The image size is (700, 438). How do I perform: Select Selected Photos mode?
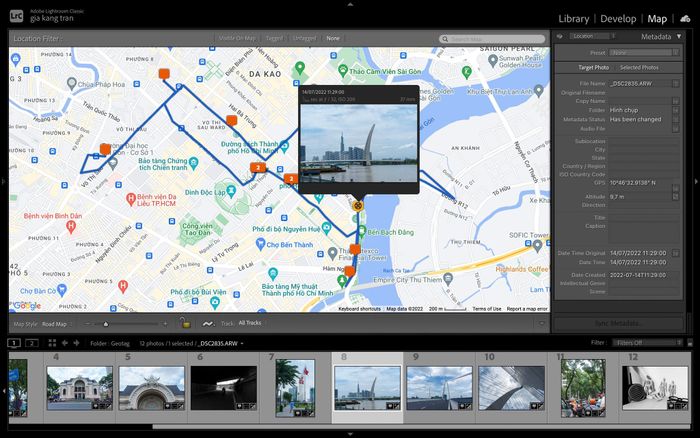click(x=639, y=67)
